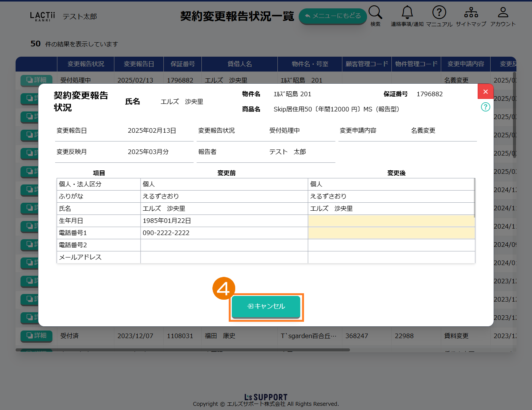The image size is (532, 410).
Task: Click the 顧客管理コード column header
Action: click(x=367, y=64)
